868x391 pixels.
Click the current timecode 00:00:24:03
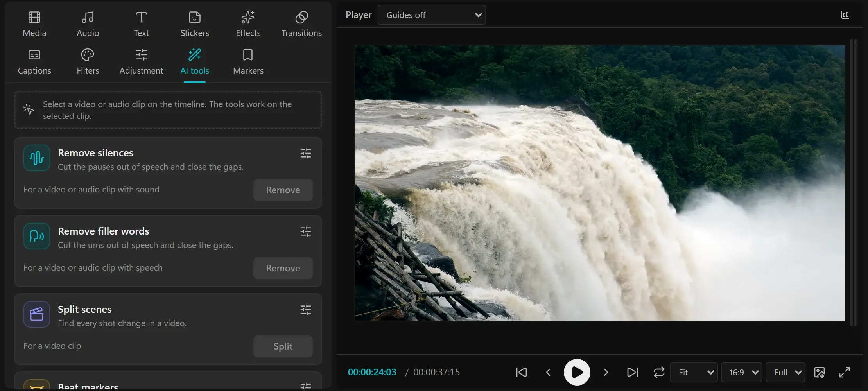pyautogui.click(x=372, y=372)
